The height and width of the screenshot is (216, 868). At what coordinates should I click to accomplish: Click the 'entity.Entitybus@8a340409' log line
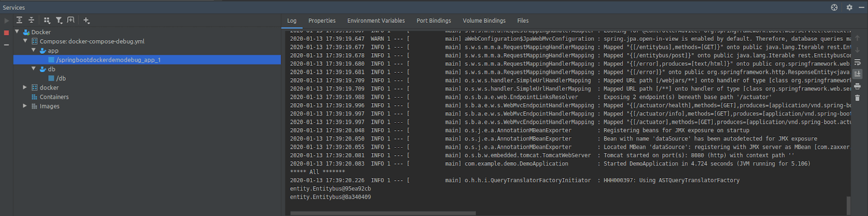click(x=330, y=197)
